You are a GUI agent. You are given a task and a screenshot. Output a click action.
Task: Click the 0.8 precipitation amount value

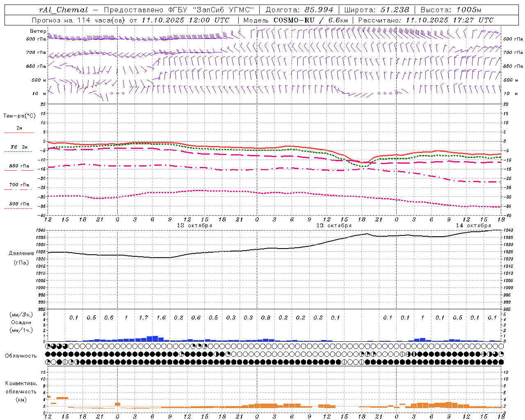[x=266, y=317]
